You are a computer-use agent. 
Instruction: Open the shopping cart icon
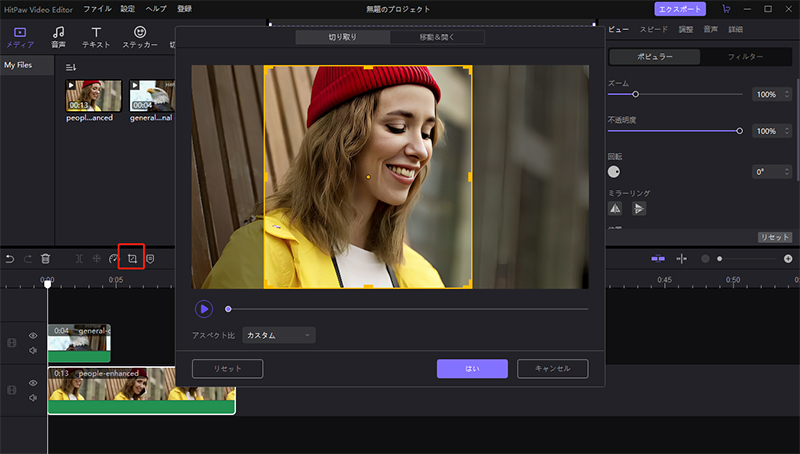click(726, 9)
